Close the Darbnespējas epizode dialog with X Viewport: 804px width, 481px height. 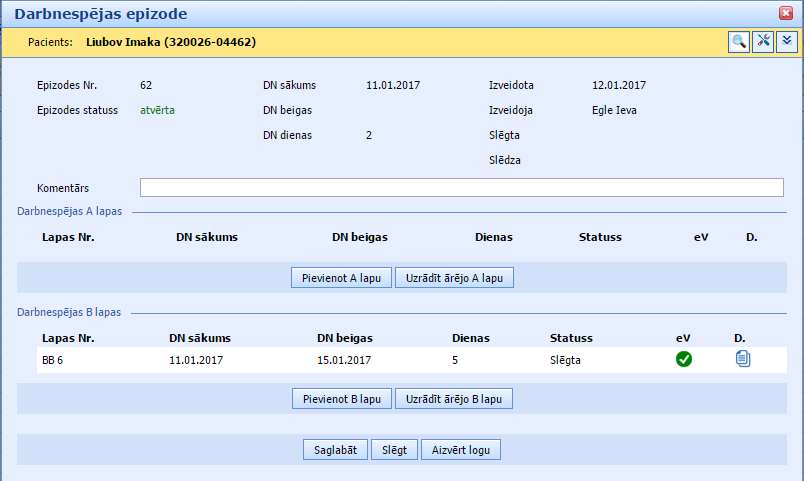point(787,13)
